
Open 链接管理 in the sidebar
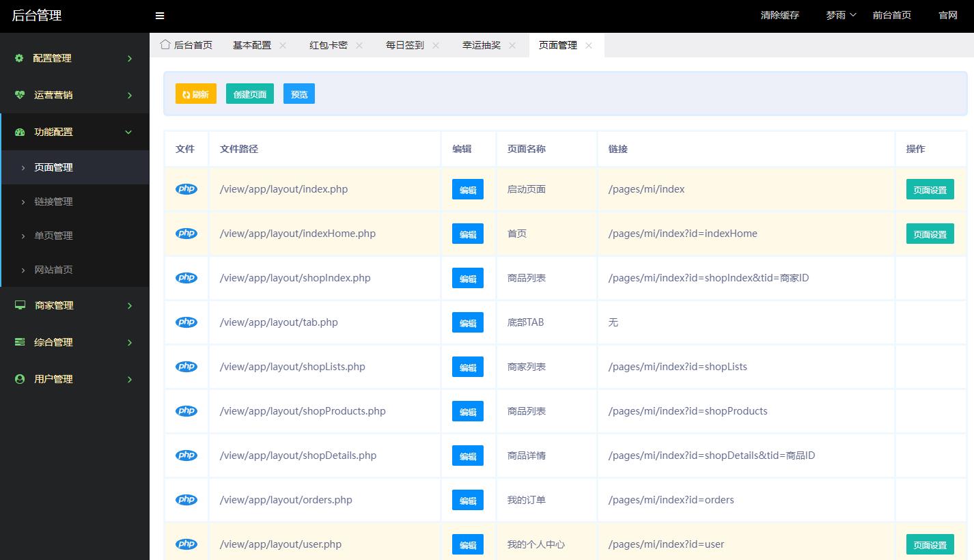coord(75,201)
